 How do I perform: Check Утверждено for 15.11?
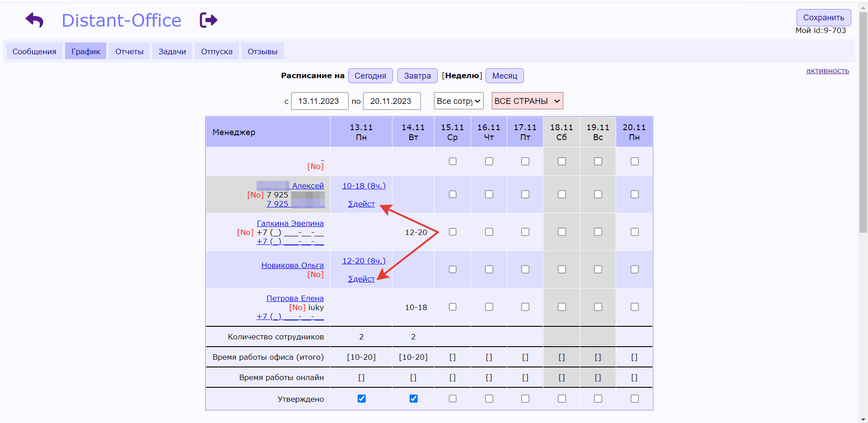[453, 399]
